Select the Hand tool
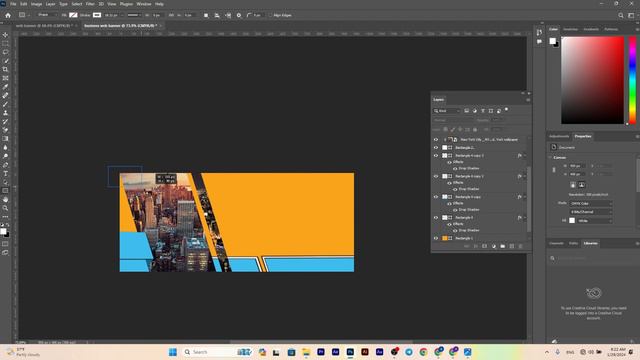Screen dimensions: 640x360 (x=5, y=200)
